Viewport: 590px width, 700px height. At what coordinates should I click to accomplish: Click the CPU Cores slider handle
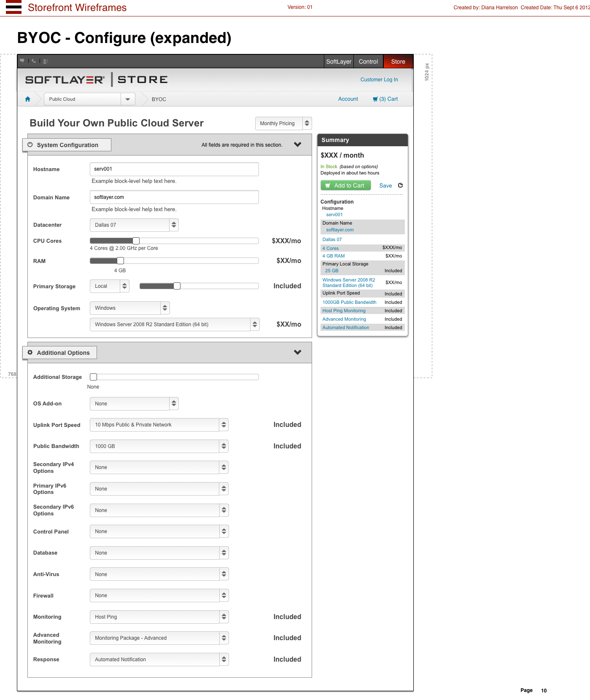(136, 241)
